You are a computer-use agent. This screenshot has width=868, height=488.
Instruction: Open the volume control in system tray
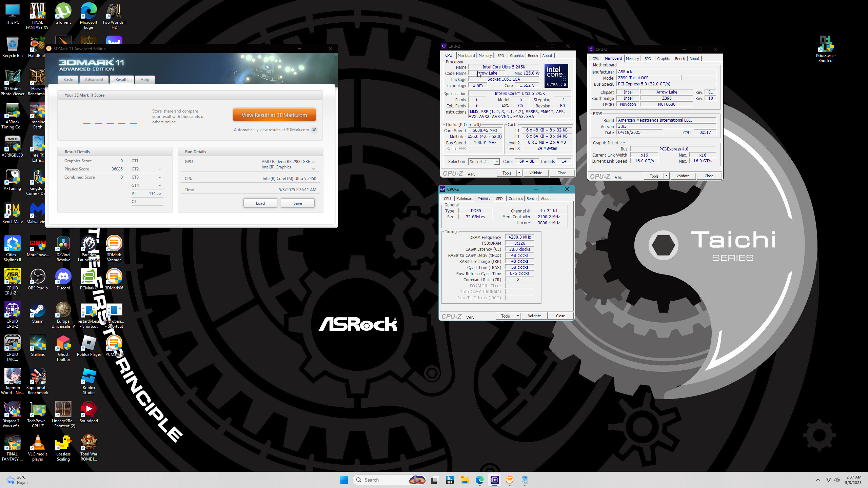click(837, 480)
